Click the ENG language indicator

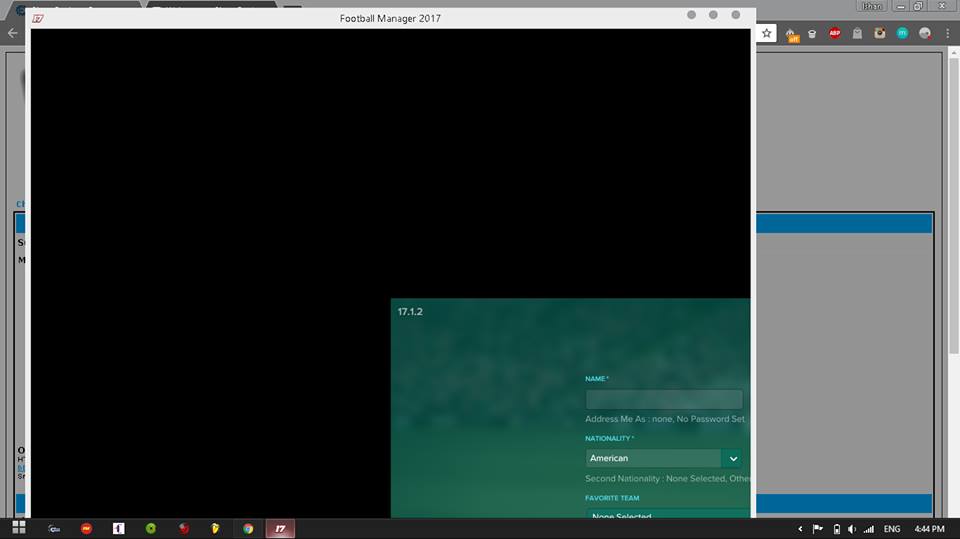click(x=891, y=528)
